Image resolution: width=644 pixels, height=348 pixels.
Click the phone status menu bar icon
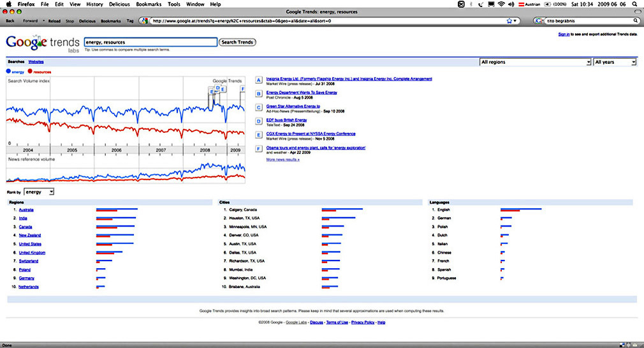[x=481, y=4]
